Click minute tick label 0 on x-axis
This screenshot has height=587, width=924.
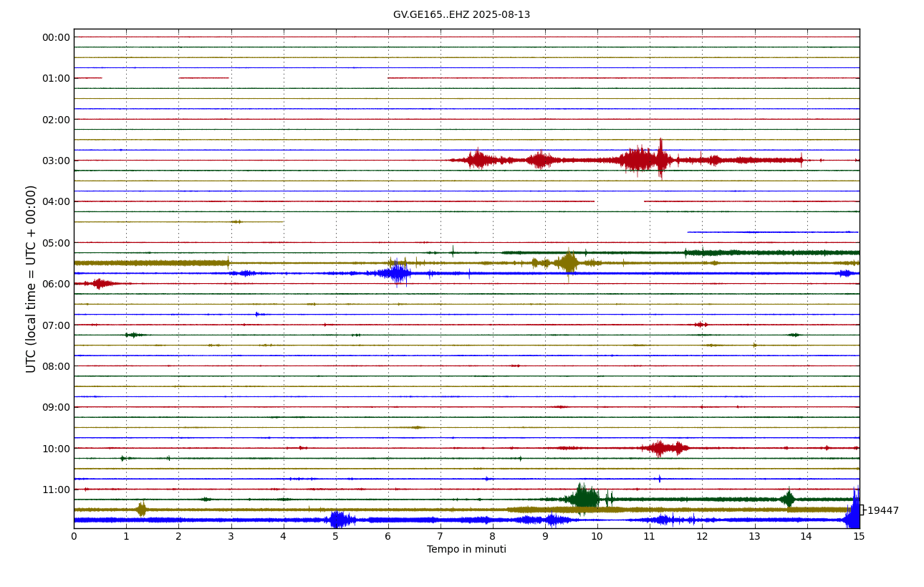74,536
